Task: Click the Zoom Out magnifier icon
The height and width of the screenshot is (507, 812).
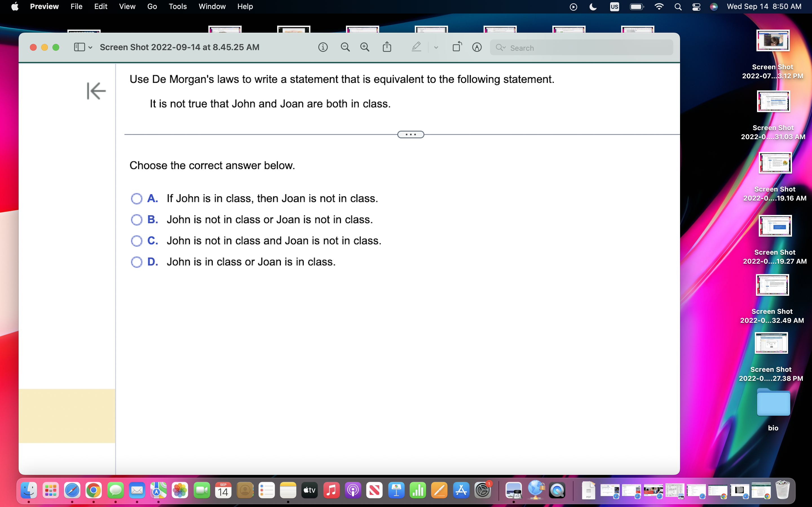Action: coord(345,47)
